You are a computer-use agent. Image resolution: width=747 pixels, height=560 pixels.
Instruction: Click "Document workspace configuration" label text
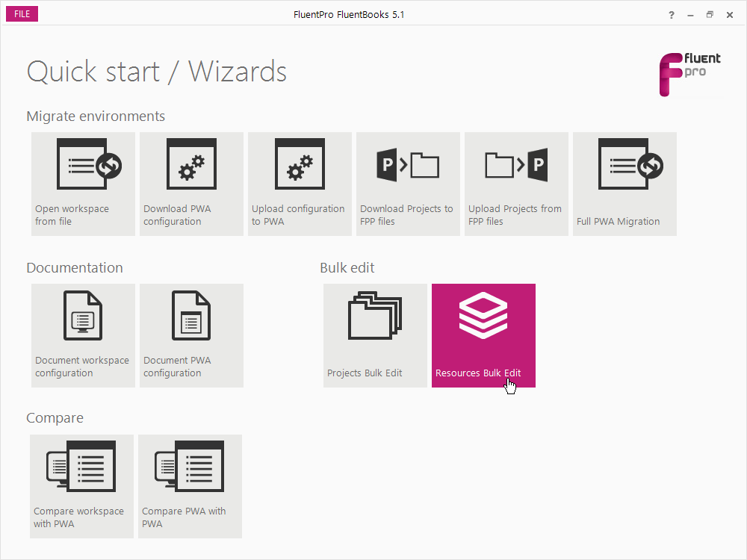[82, 366]
